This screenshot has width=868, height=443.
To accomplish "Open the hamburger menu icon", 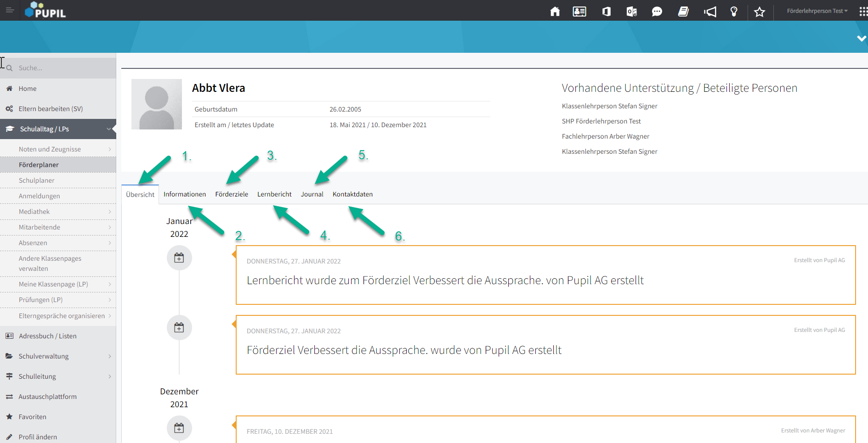I will click(x=10, y=10).
